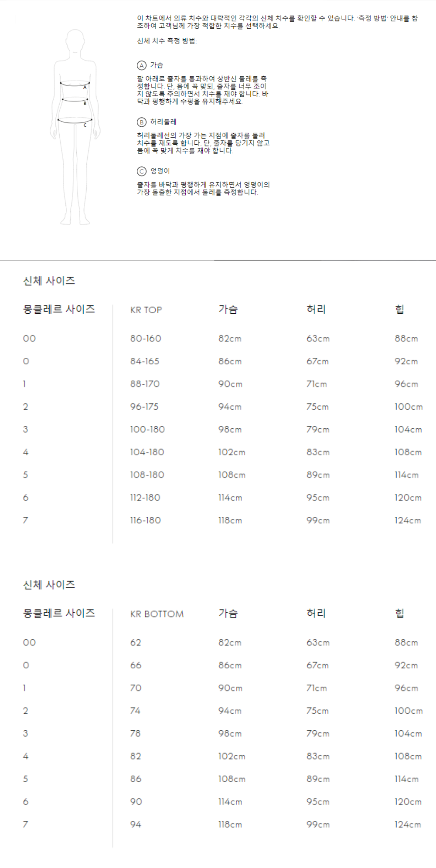This screenshot has height=868, width=436.
Task: Click 100cm hip in the KR BOTTOM 74 row
Action: [409, 710]
